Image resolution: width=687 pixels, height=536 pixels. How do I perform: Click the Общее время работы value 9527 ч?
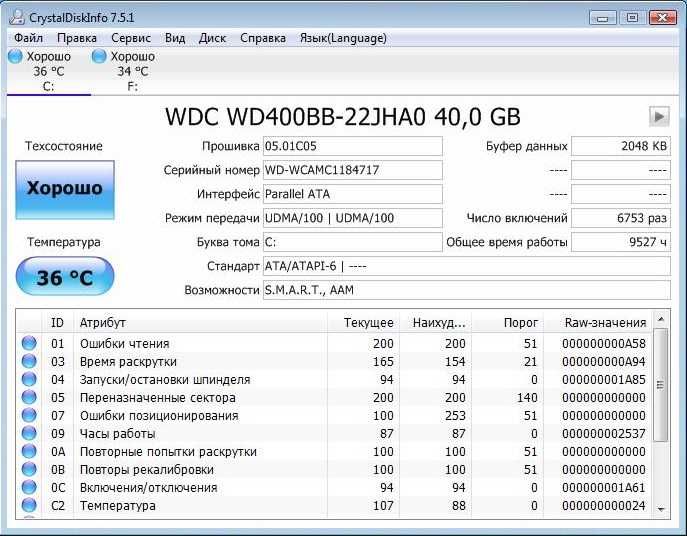point(620,242)
